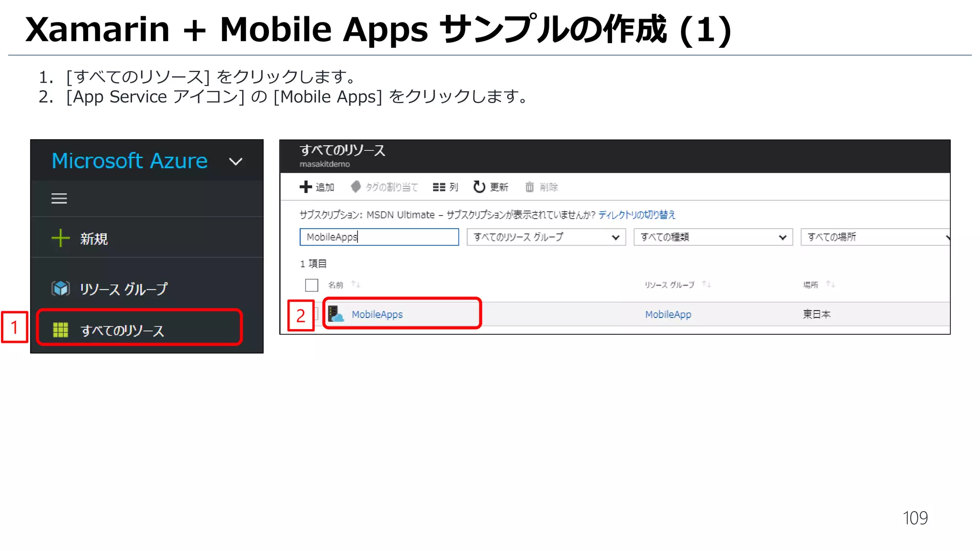Open すべてのリソース グループ dropdown

point(546,237)
